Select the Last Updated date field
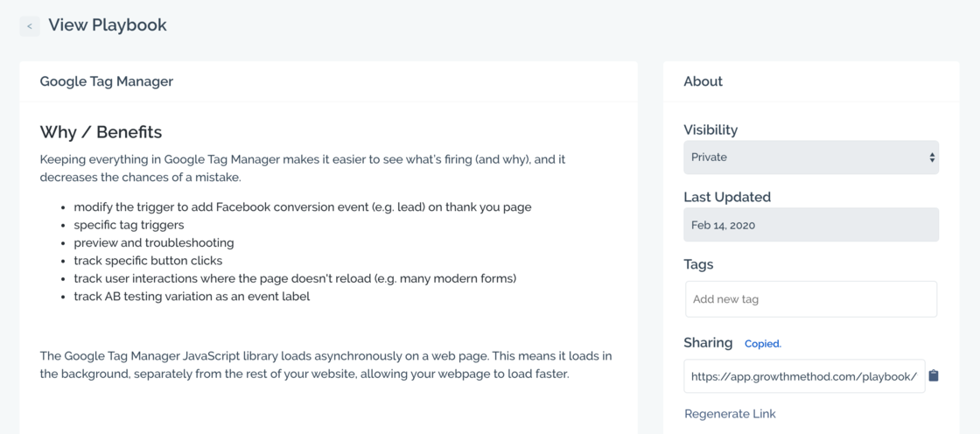980x434 pixels. pos(811,225)
